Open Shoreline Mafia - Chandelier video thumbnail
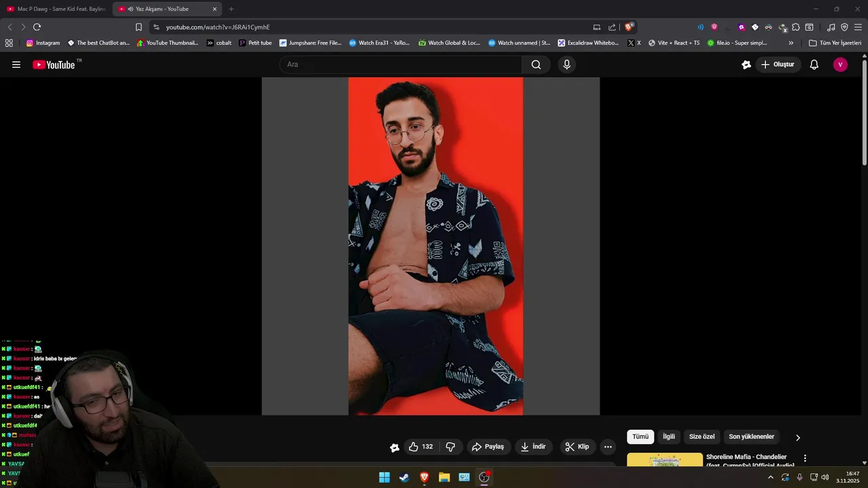 coord(665,460)
